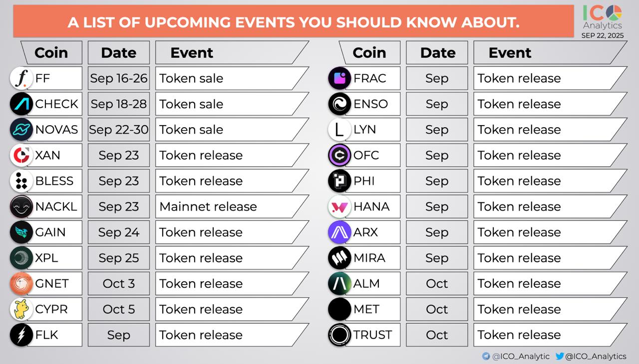This screenshot has height=364, width=639.
Task: Open the @ICO_Analytics Twitter handle
Action: (596, 356)
